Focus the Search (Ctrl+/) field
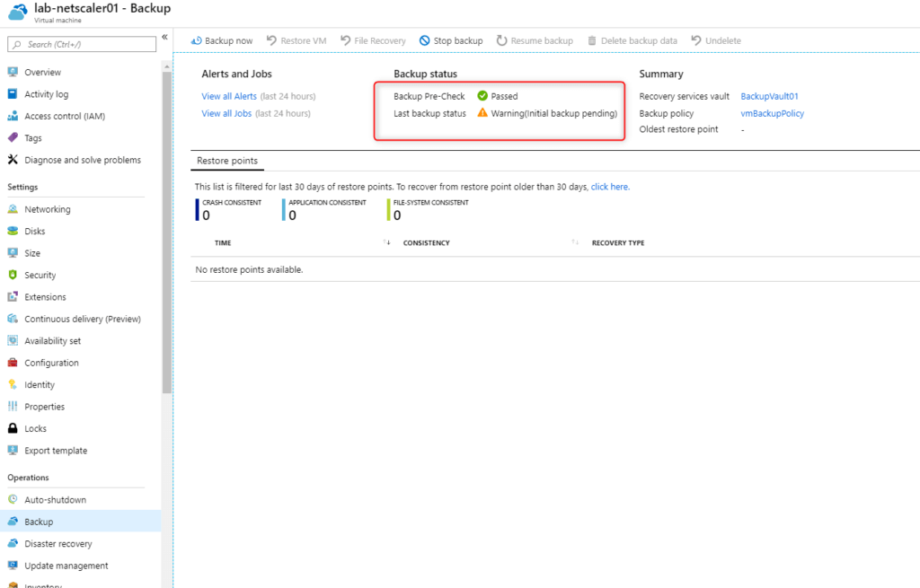The height and width of the screenshot is (588, 920). pos(82,44)
